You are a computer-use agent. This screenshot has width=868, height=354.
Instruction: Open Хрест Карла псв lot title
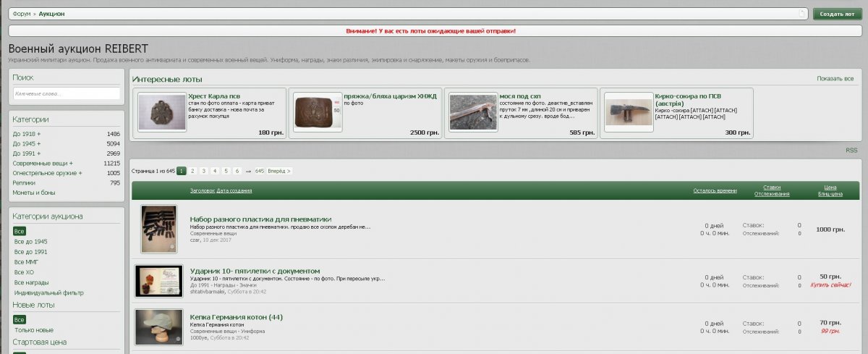click(x=214, y=96)
